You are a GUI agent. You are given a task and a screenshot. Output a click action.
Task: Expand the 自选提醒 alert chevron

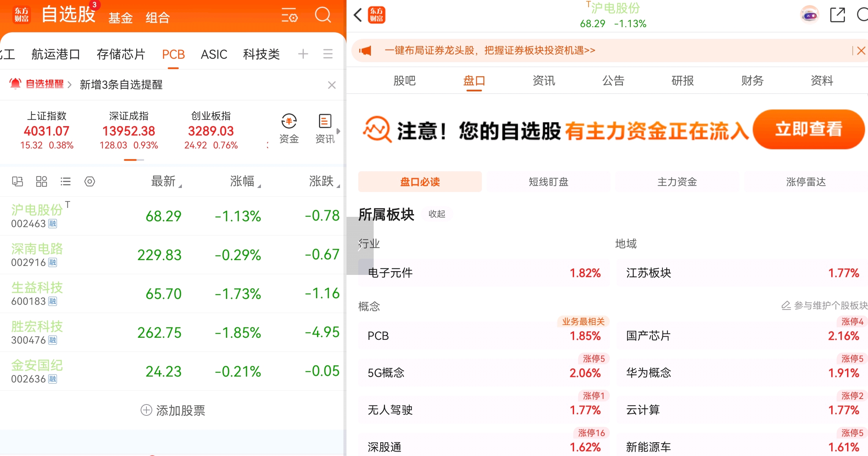(x=69, y=85)
